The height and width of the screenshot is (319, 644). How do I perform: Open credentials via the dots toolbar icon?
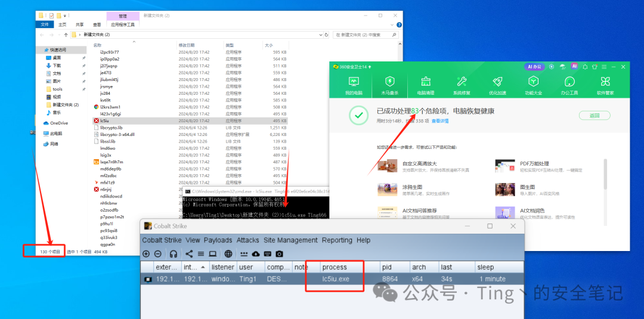point(244,254)
